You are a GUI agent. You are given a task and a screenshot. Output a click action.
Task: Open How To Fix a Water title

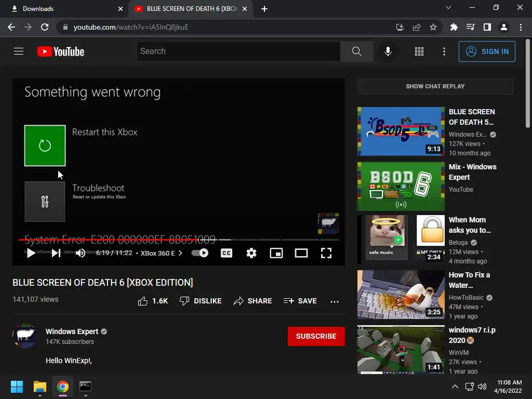469,280
